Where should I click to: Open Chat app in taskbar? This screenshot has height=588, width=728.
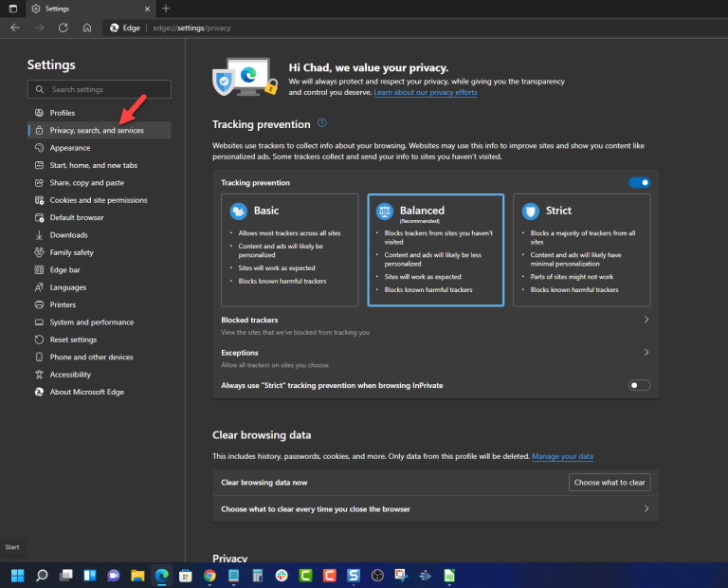(x=114, y=576)
